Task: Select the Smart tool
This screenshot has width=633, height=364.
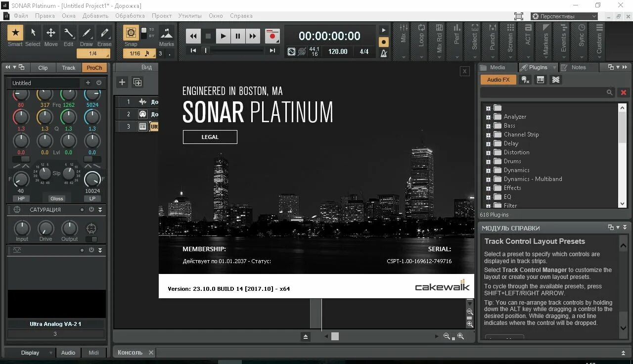Action: click(15, 33)
